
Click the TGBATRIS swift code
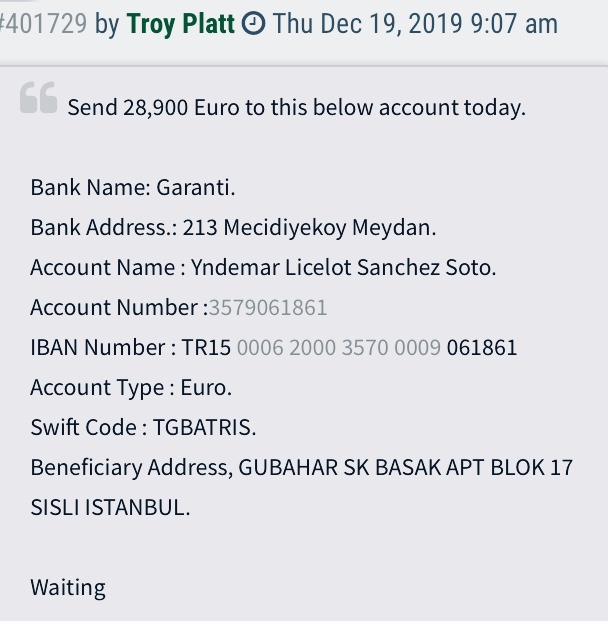204,427
